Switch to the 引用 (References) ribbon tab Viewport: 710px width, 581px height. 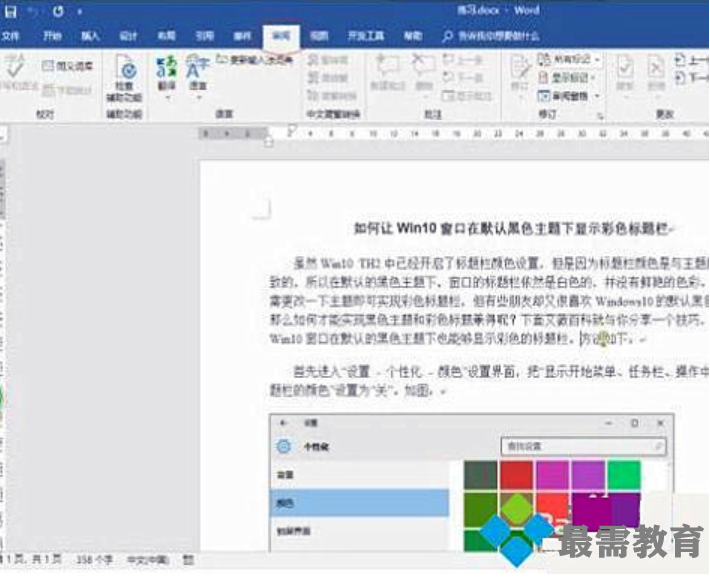pyautogui.click(x=204, y=36)
